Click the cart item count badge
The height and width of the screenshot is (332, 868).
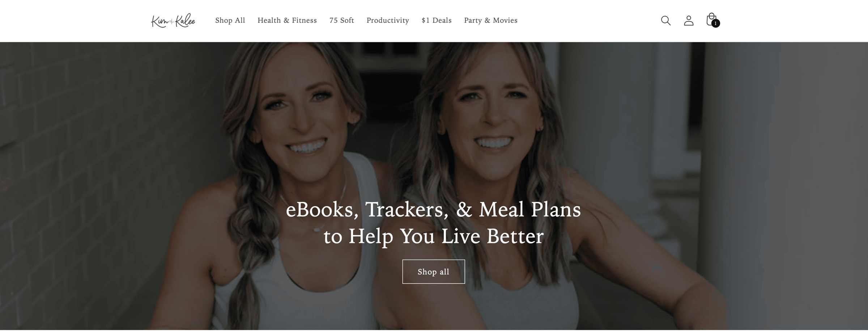(715, 24)
